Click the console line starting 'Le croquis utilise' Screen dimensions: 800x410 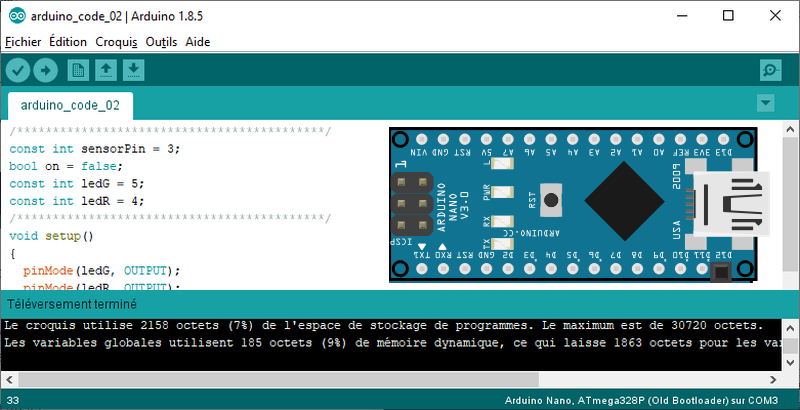point(383,325)
